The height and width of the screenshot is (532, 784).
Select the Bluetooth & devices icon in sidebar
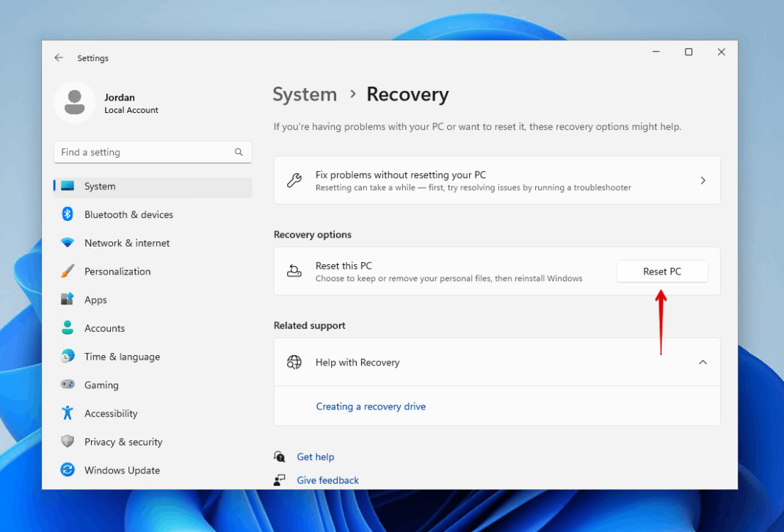tap(67, 214)
